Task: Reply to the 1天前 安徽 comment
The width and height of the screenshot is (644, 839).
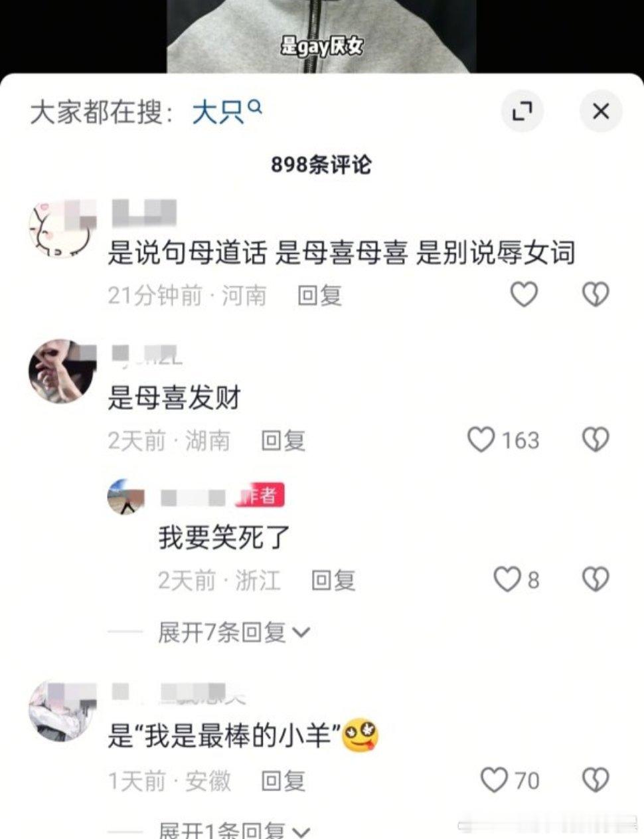Action: [283, 781]
